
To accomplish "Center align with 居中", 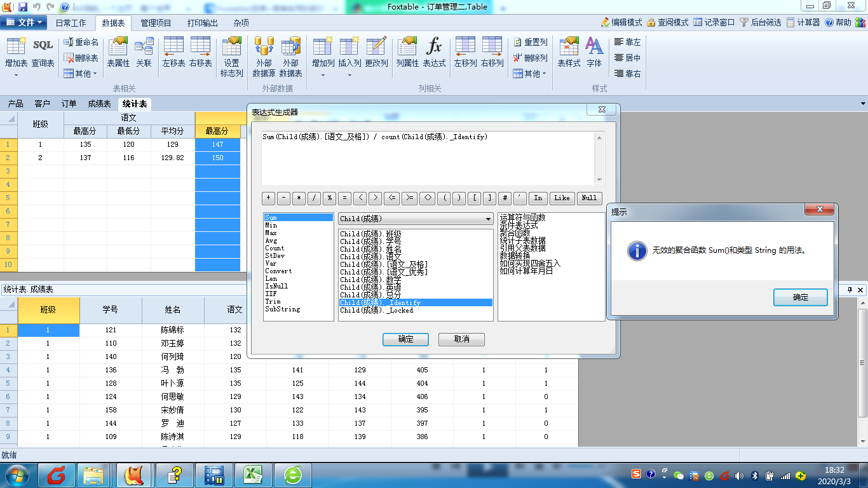I will coord(628,58).
